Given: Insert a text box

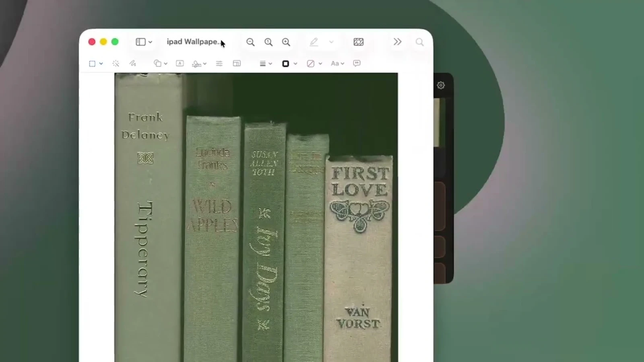Looking at the screenshot, I should click(180, 64).
